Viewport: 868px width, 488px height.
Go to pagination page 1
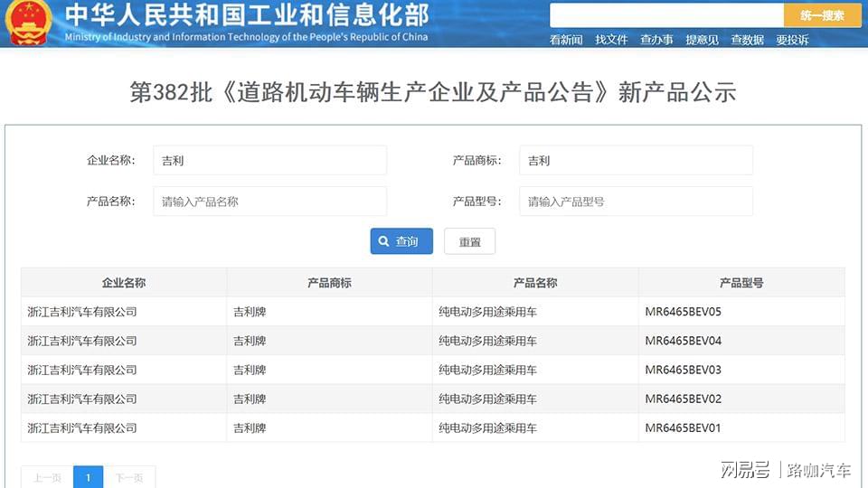coord(88,477)
